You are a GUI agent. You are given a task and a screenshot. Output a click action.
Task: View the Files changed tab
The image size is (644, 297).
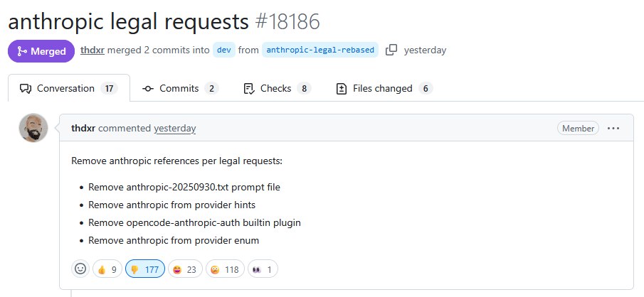pyautogui.click(x=383, y=89)
